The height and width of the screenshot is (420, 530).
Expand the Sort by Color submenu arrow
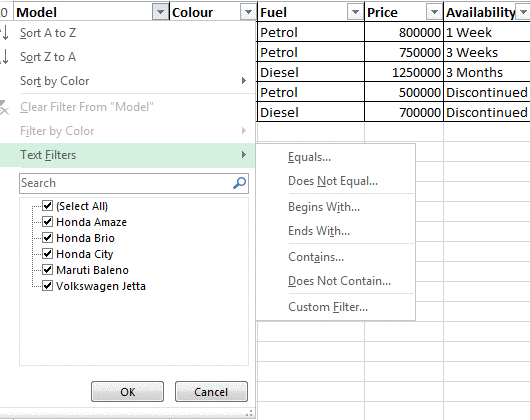(244, 80)
